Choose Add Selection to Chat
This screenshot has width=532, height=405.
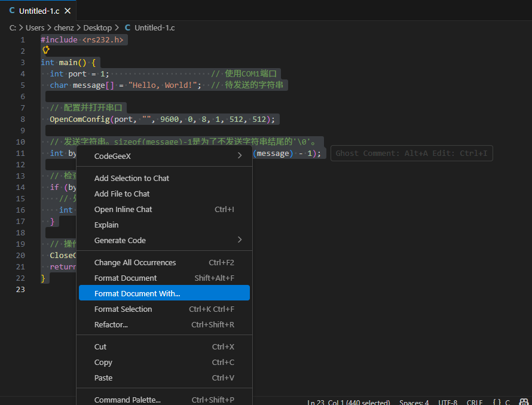pyautogui.click(x=164, y=178)
